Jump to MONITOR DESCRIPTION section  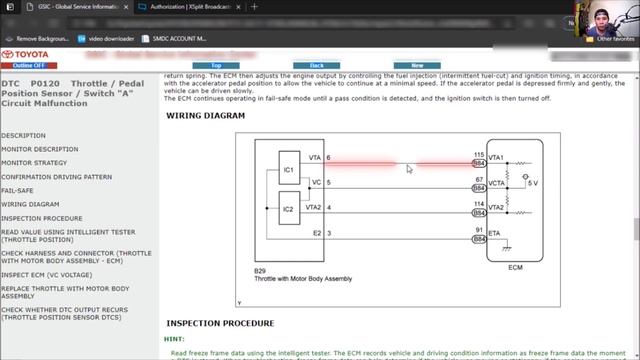pos(40,149)
